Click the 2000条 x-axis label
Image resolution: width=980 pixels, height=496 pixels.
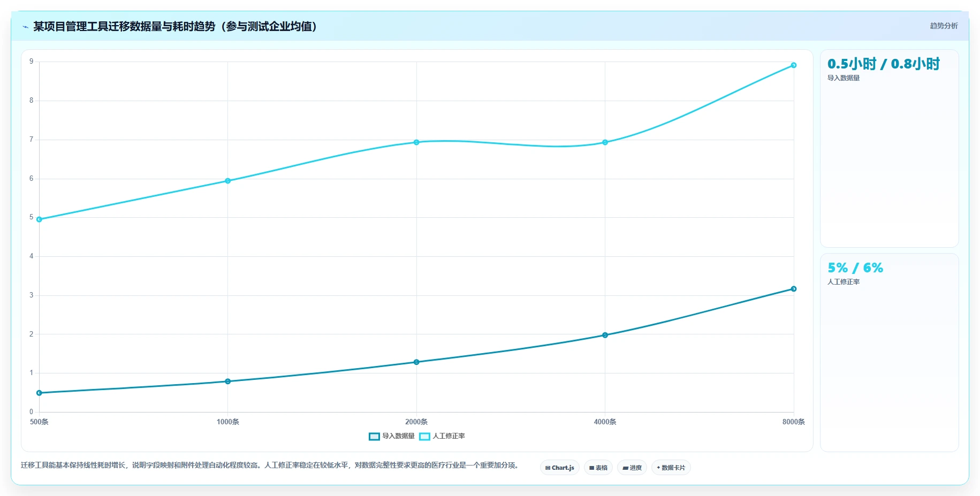pyautogui.click(x=416, y=422)
